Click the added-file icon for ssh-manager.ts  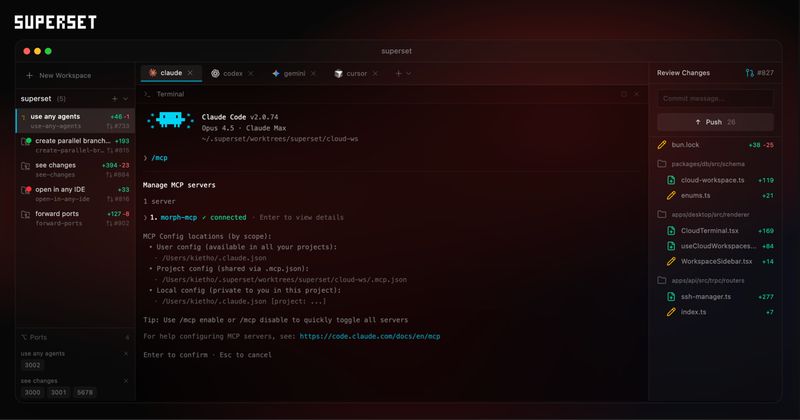click(671, 297)
